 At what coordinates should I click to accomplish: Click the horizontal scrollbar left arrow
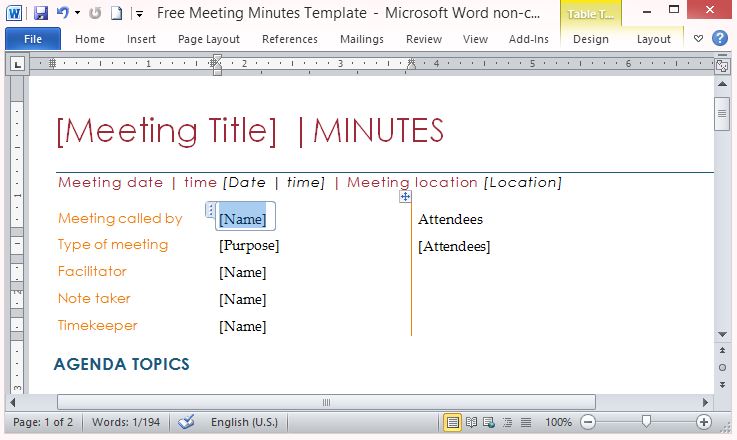coord(13,402)
